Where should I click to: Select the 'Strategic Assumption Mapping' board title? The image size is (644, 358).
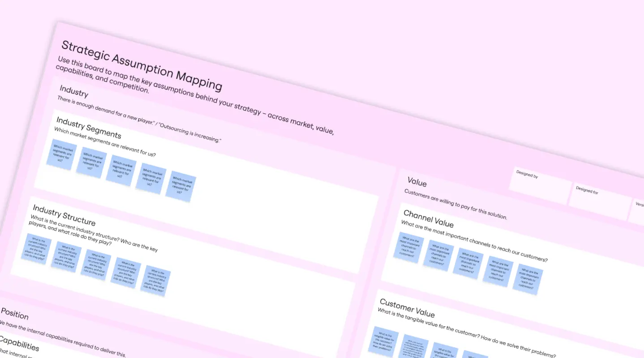[142, 65]
